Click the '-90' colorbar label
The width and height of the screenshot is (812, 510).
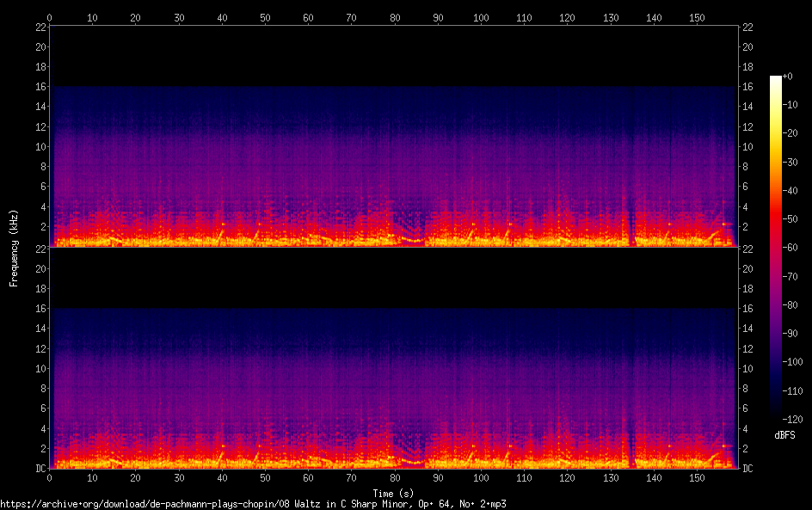[x=790, y=334]
